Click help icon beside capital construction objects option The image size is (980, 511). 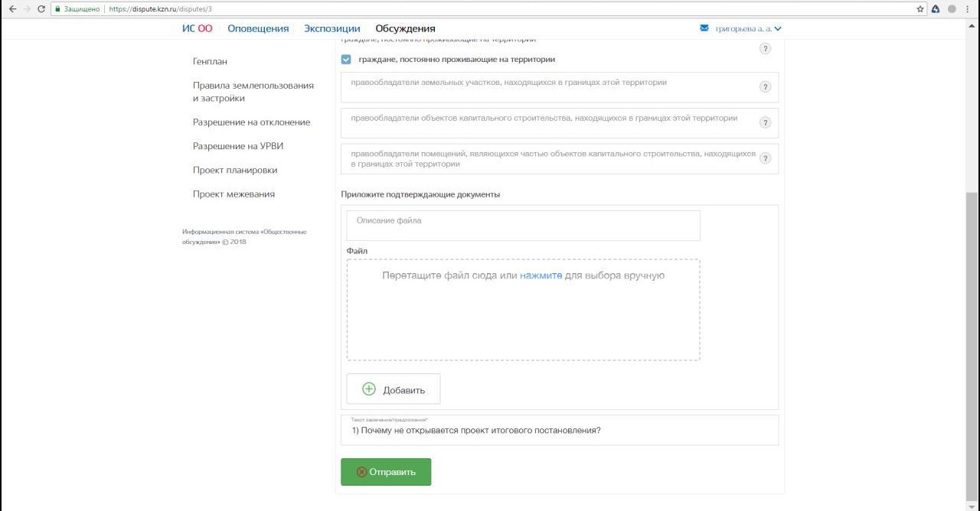click(x=764, y=123)
